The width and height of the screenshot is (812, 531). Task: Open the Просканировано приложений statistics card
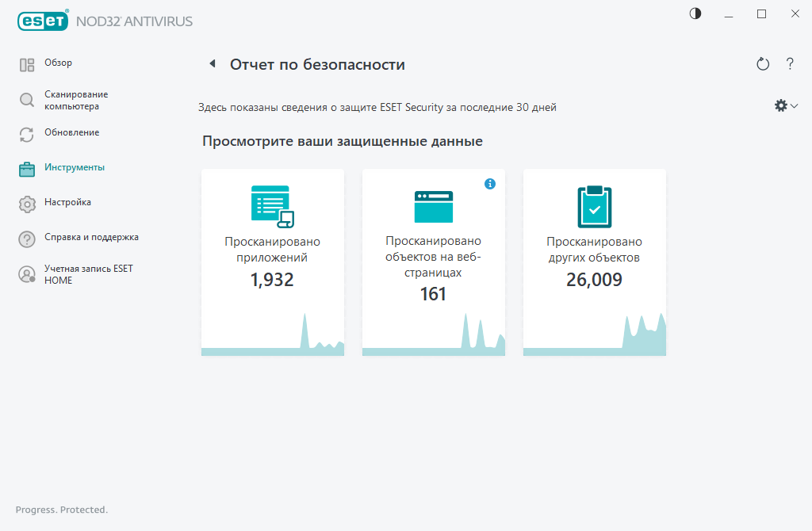(x=272, y=262)
